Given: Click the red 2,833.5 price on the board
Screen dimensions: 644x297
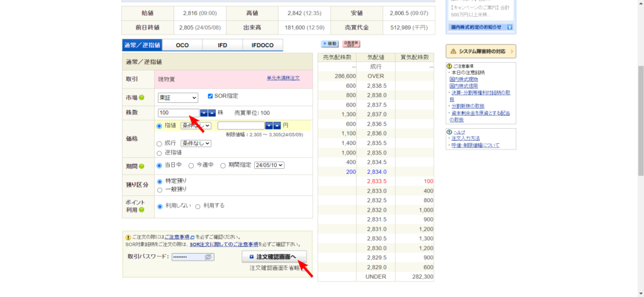Looking at the screenshot, I should pos(375,181).
